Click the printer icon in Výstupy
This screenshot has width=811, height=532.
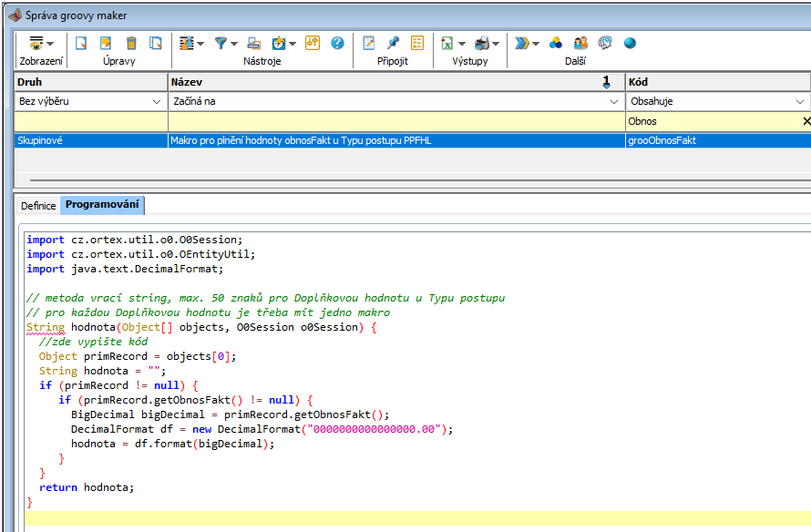(485, 43)
